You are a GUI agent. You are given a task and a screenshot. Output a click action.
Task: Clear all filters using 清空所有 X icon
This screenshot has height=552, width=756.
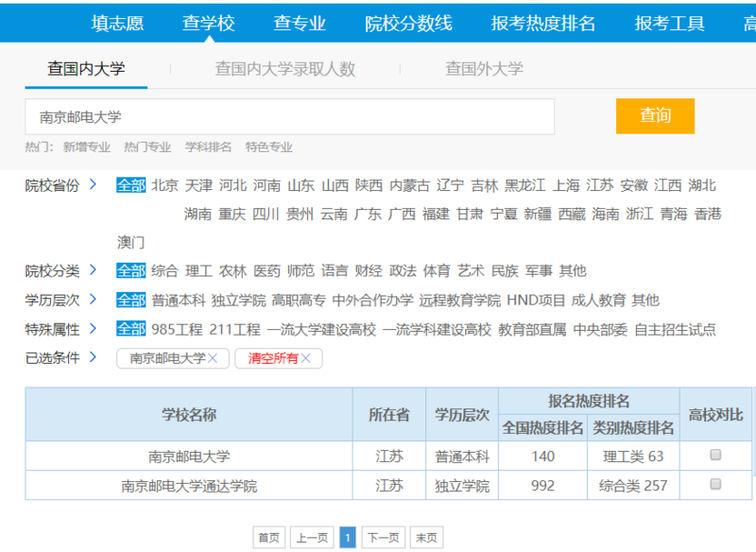[305, 358]
